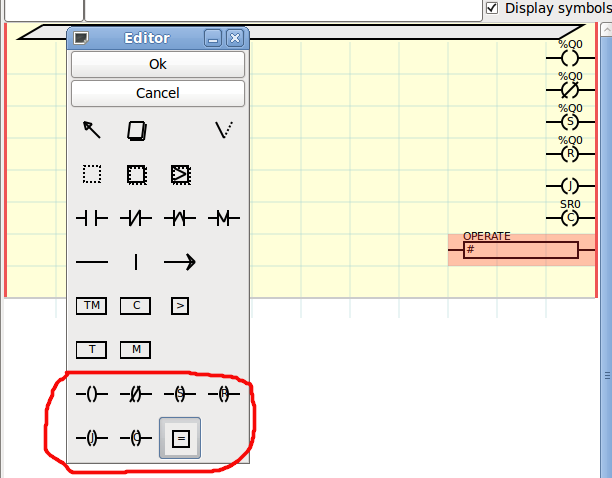Select the normally open contact element

click(92, 218)
